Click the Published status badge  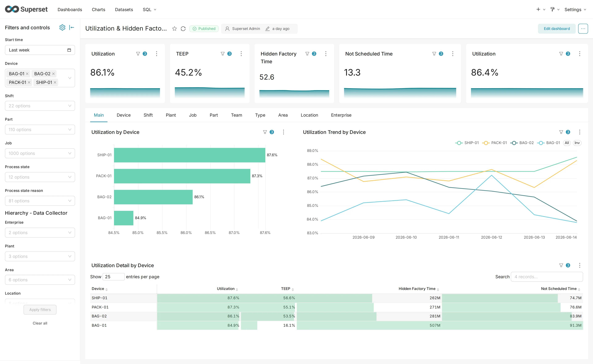pyautogui.click(x=204, y=29)
